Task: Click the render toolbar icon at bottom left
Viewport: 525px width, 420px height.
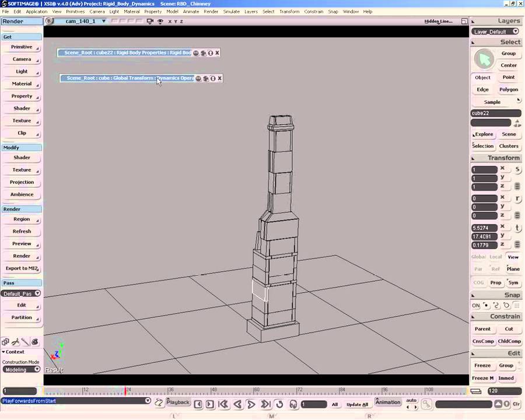Action: pos(25,342)
